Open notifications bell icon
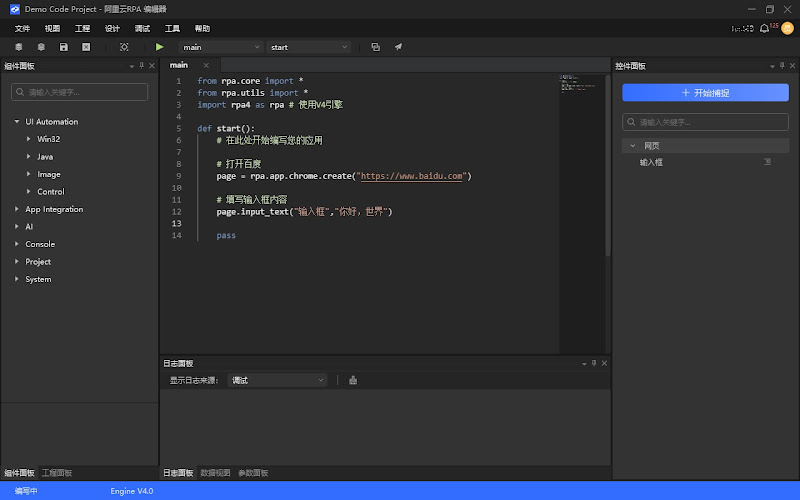 (764, 29)
